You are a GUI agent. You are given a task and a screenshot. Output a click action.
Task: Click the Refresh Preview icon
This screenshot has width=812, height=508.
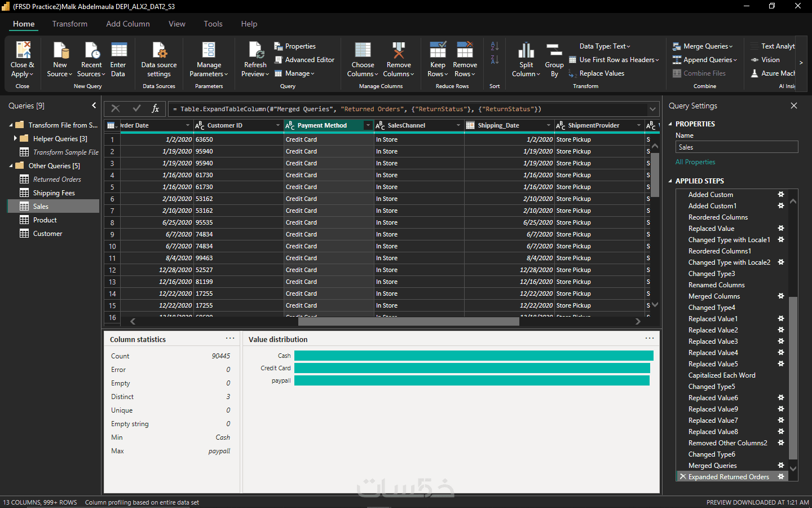[x=255, y=50]
